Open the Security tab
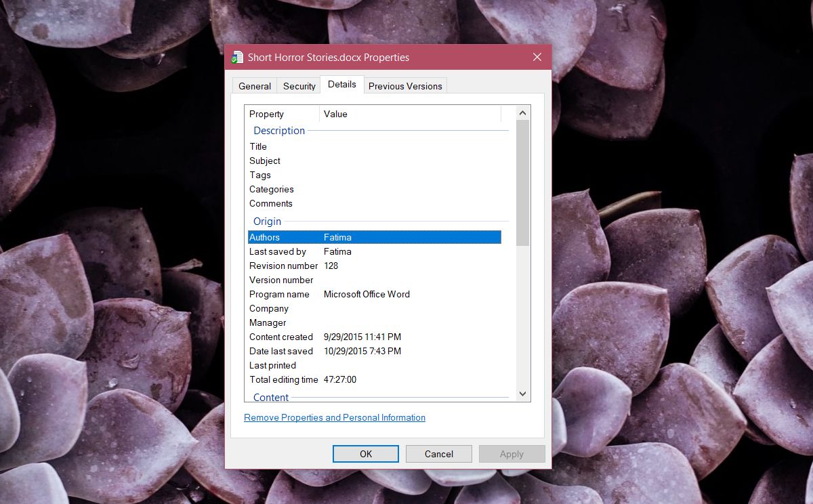 [x=299, y=86]
